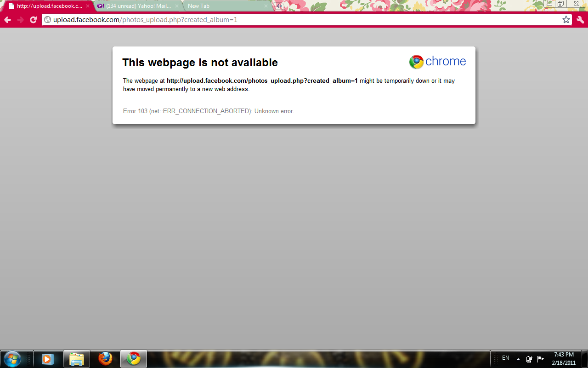The image size is (588, 368).
Task: Close the New Tab tab
Action: [266, 6]
